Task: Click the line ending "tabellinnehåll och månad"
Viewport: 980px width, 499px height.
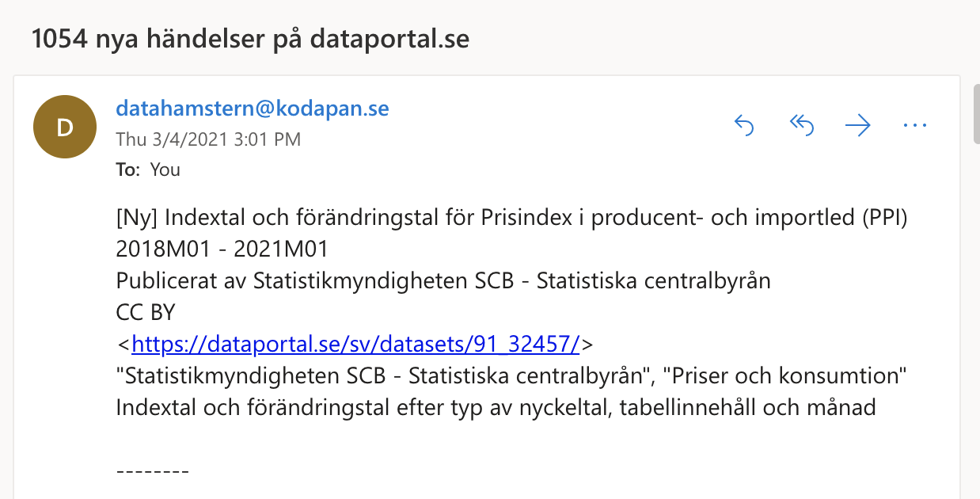Action: pos(496,408)
